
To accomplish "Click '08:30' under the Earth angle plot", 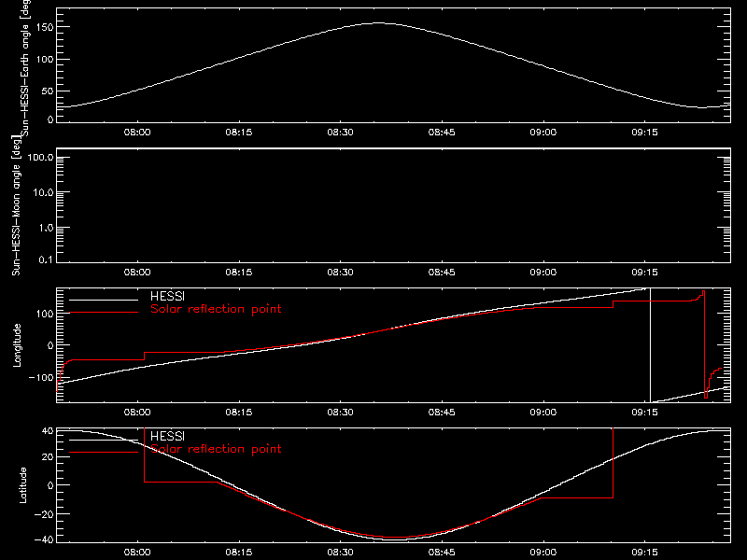I will click(x=340, y=133).
